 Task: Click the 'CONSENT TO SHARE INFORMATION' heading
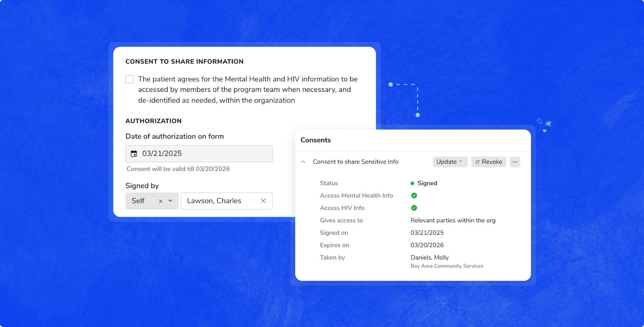click(184, 62)
